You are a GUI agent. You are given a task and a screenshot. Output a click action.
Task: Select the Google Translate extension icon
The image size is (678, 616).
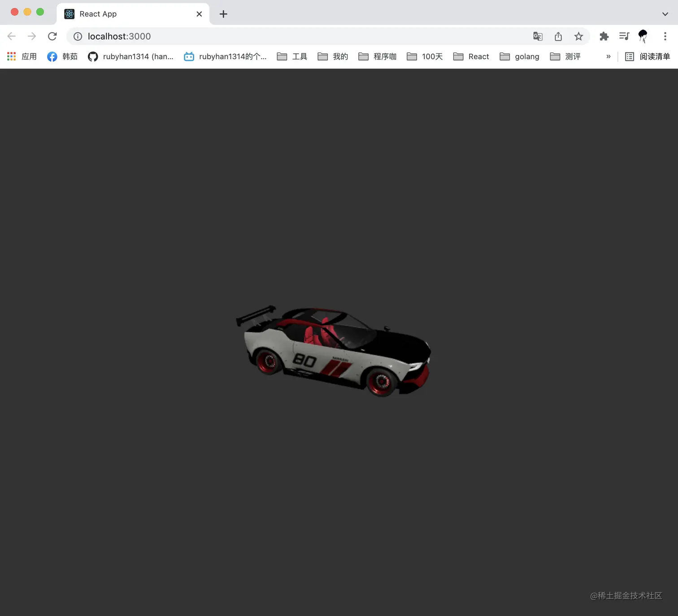click(537, 36)
